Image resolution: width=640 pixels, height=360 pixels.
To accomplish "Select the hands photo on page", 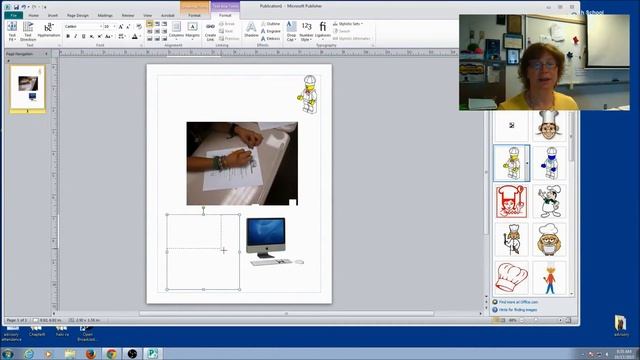I will coord(242,163).
